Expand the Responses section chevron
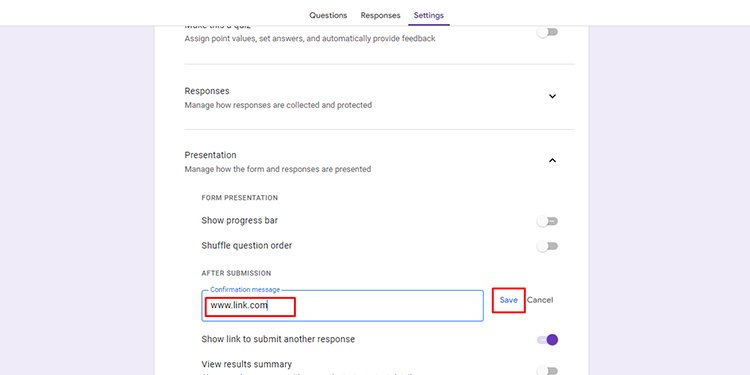 pos(552,96)
